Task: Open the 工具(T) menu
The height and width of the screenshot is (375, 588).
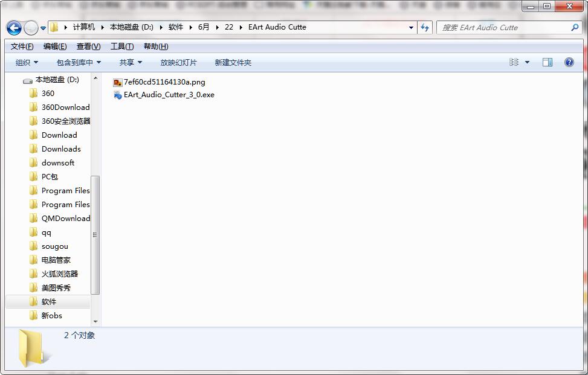Action: coord(122,46)
